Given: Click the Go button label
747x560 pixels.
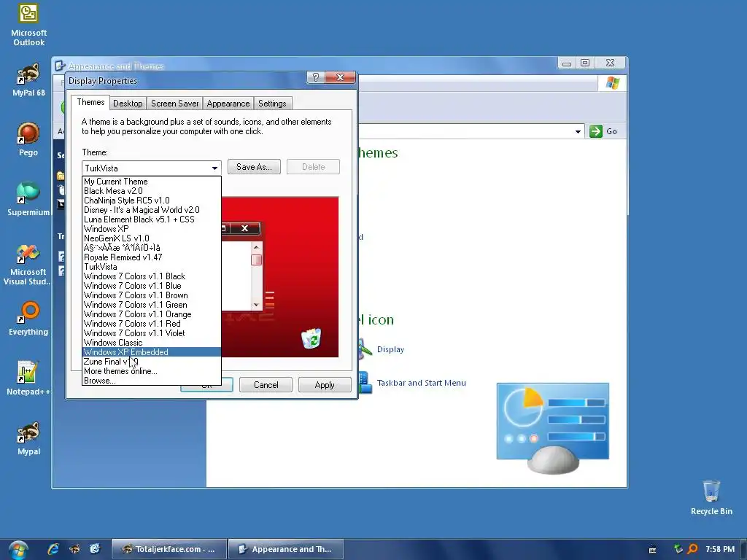Looking at the screenshot, I should [x=612, y=131].
